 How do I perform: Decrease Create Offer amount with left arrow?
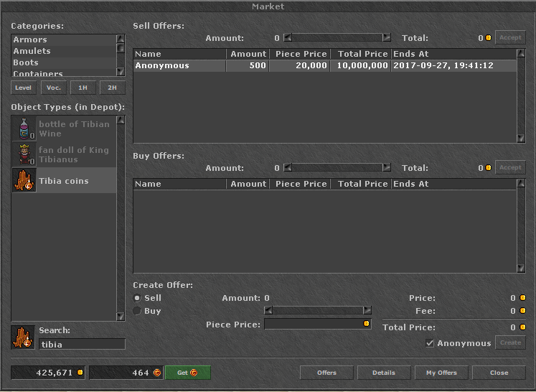(x=268, y=311)
